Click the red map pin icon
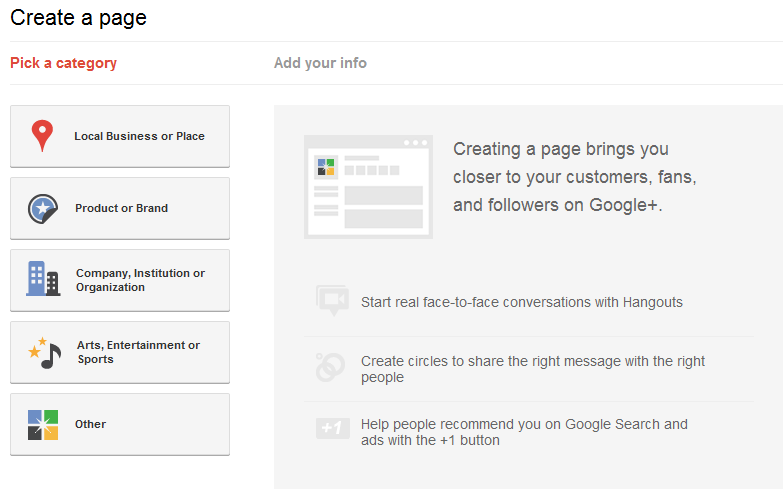The image size is (783, 489). (x=42, y=136)
